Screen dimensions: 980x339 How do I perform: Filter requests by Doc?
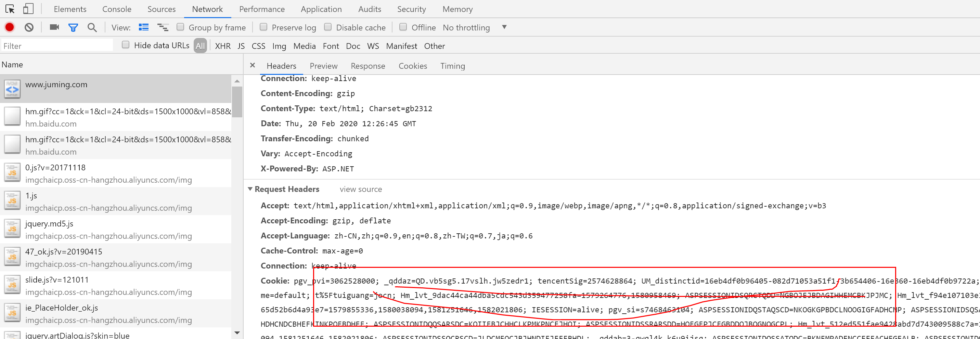pos(353,46)
